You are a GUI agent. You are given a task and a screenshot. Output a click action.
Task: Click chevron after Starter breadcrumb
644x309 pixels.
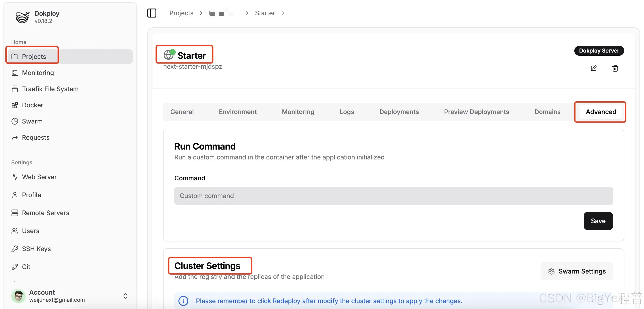click(283, 13)
